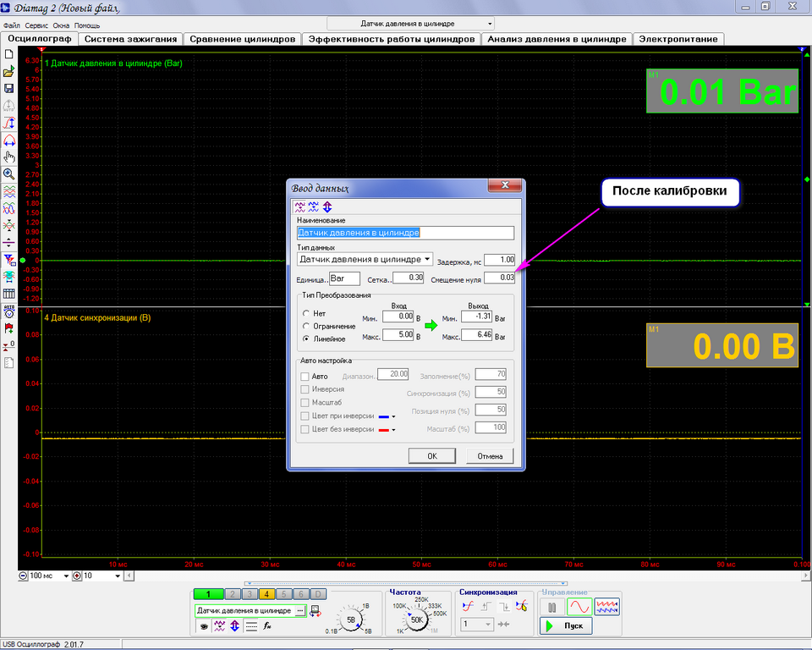The height and width of the screenshot is (650, 812).
Task: Click falling edge trigger icon in Синхронизация
Action: click(x=504, y=606)
